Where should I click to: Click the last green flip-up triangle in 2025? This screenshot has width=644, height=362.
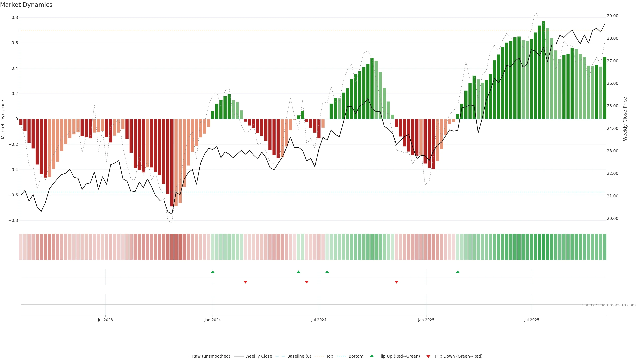(x=458, y=272)
